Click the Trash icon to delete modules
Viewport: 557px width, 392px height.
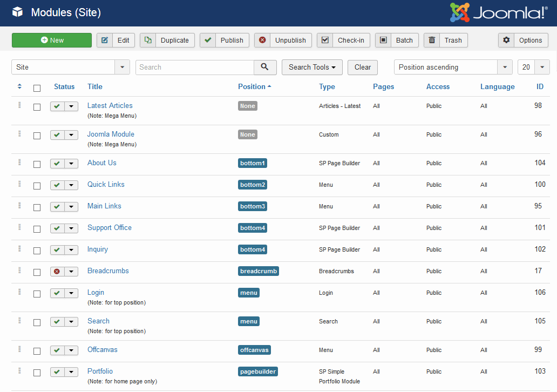[431, 40]
